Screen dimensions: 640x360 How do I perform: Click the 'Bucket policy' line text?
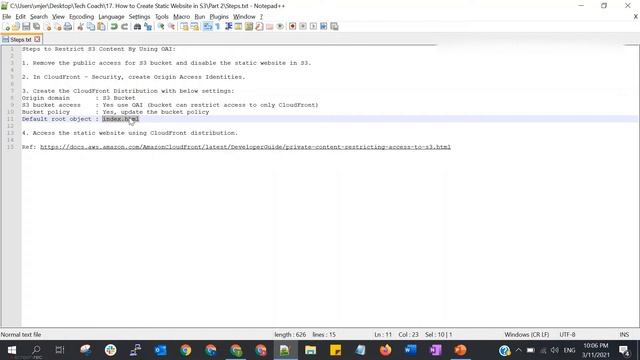[116, 112]
